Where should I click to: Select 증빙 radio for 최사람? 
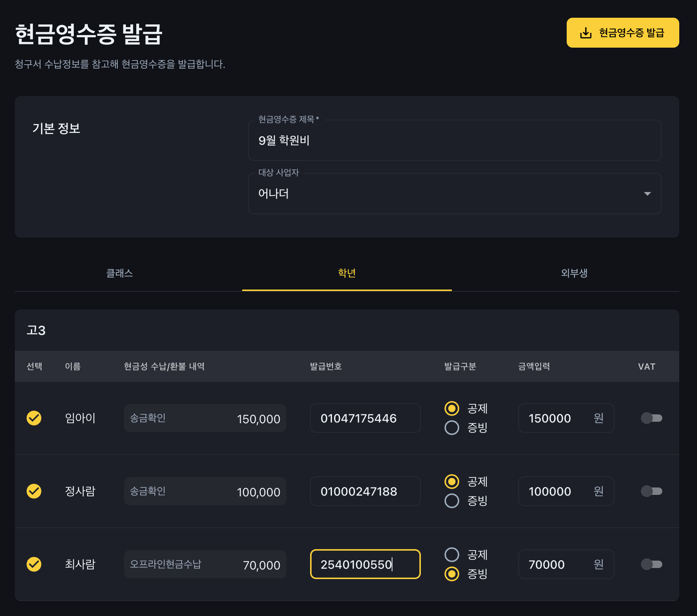point(452,574)
